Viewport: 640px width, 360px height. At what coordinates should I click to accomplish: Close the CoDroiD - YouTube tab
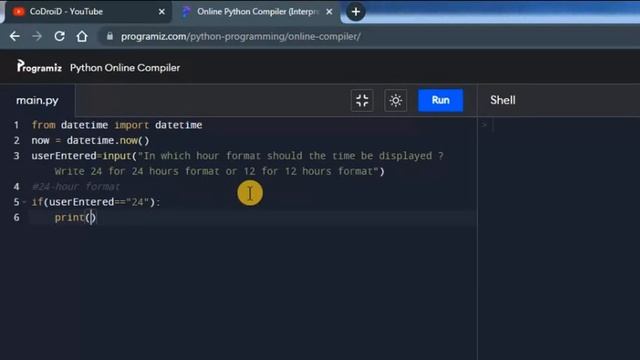162,12
